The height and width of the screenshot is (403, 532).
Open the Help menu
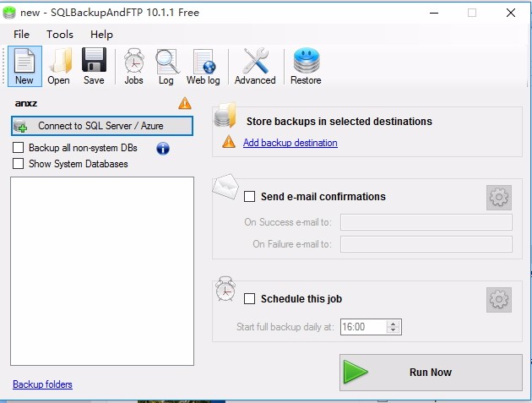(x=101, y=35)
